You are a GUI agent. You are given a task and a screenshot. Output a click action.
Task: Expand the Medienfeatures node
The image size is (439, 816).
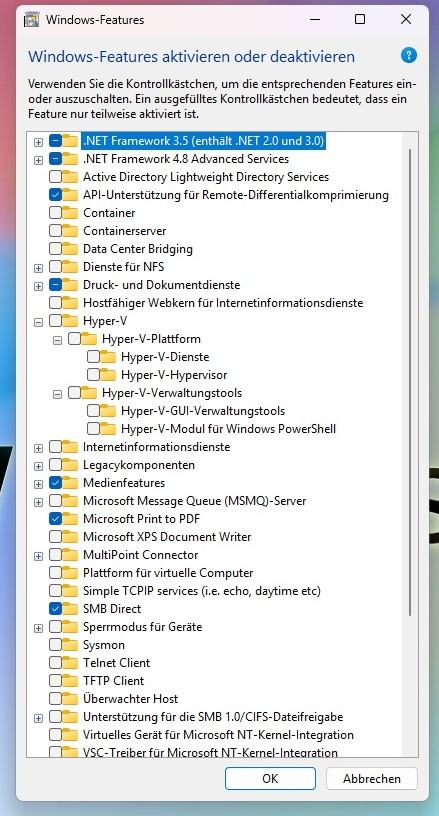pos(38,484)
